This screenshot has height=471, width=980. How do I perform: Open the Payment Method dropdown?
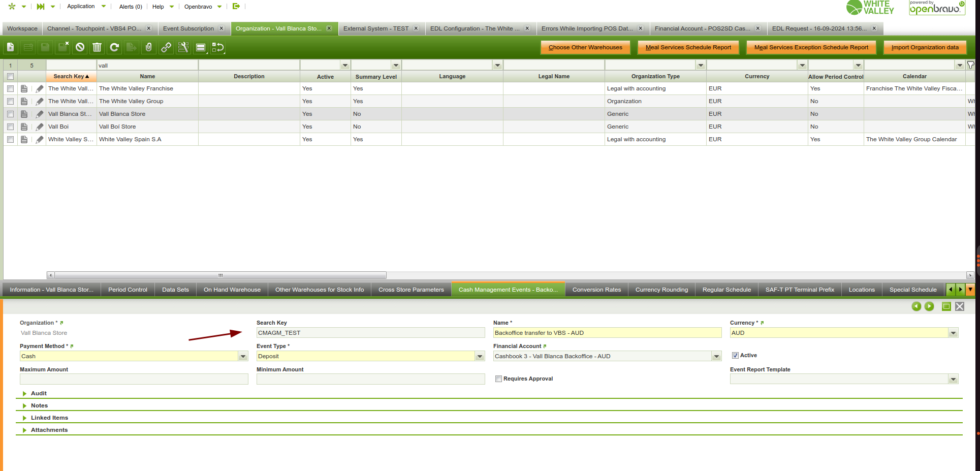coord(243,357)
